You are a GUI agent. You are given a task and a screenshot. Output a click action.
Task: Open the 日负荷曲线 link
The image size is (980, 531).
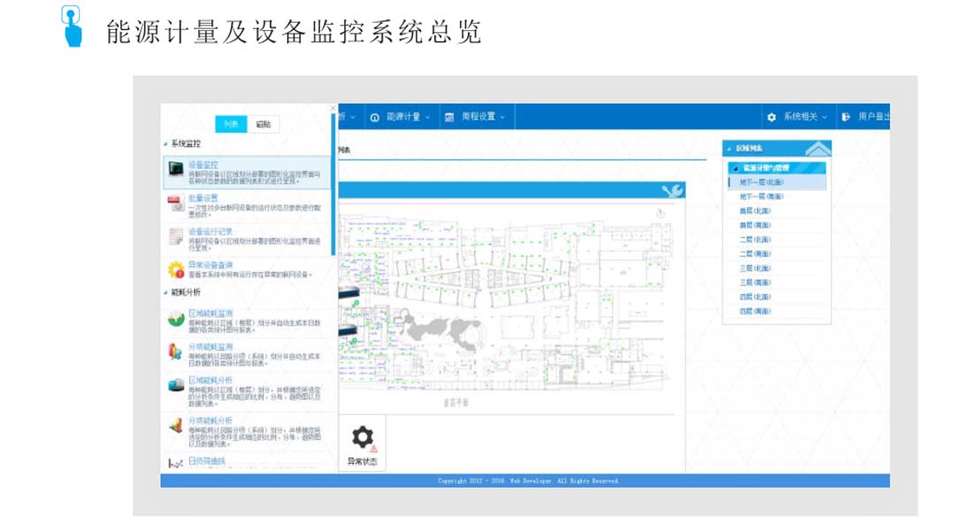(207, 461)
